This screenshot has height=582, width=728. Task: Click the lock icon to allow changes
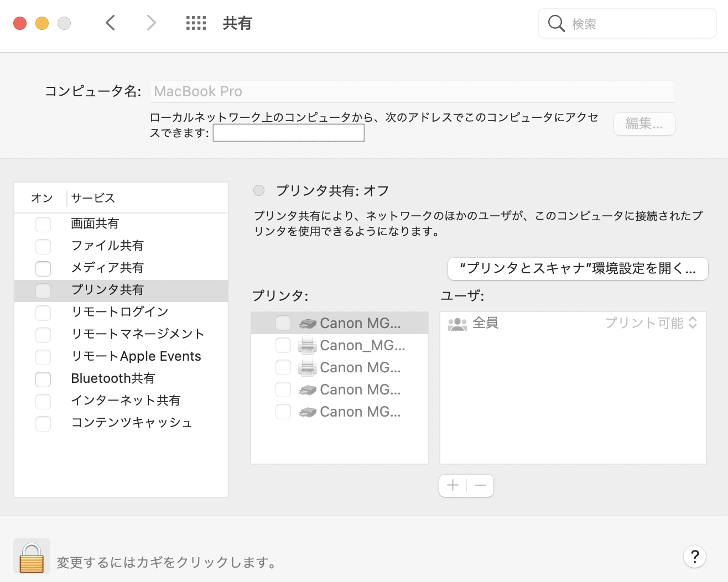32,557
